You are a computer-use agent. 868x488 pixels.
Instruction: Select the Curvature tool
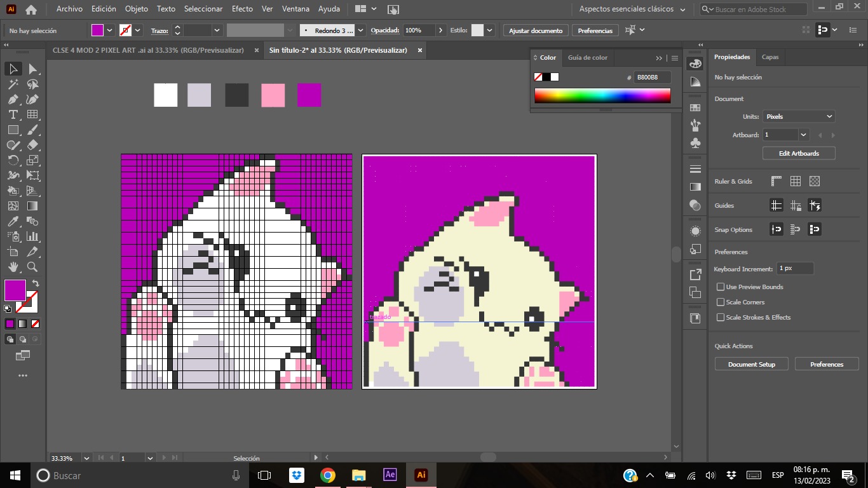(32, 99)
